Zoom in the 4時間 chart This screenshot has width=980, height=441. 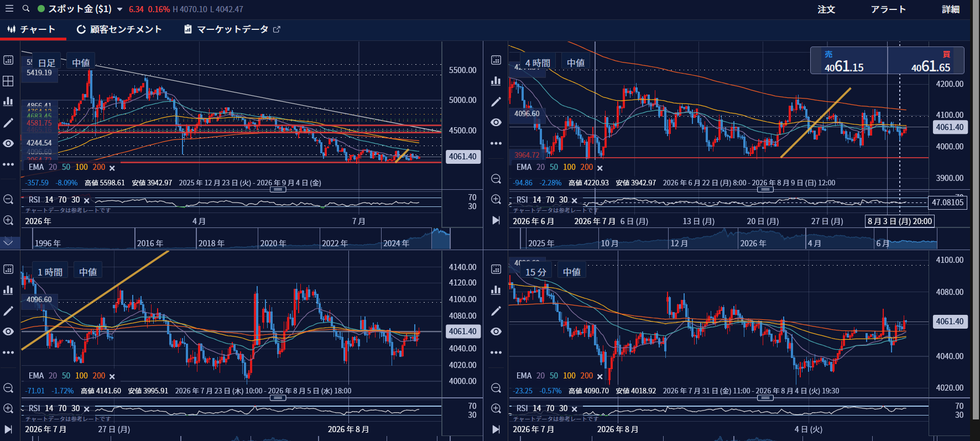(x=496, y=200)
